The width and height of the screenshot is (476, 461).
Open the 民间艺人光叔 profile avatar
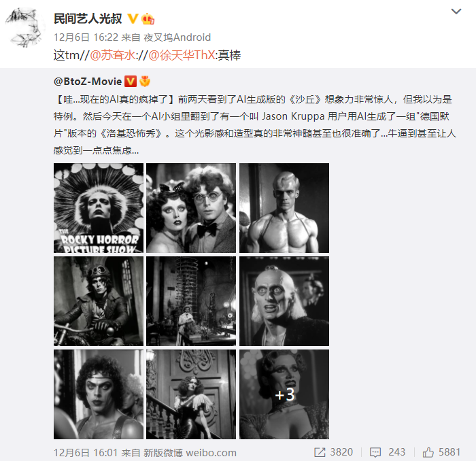pyautogui.click(x=25, y=28)
